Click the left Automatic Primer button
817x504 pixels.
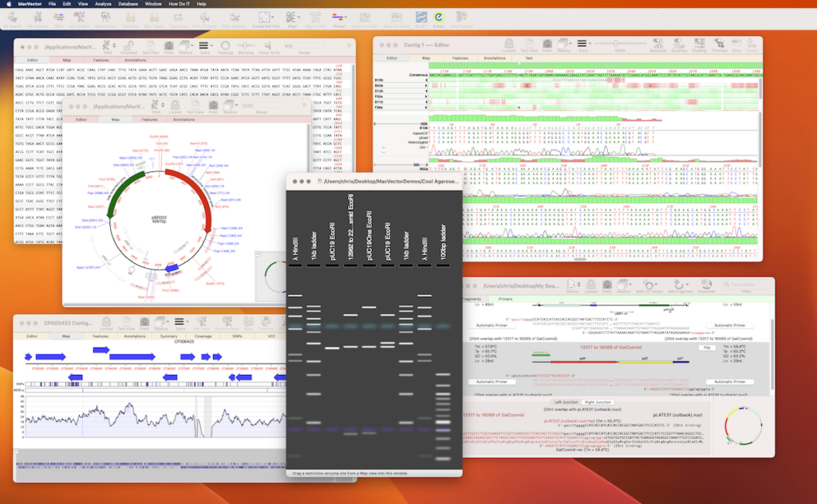click(492, 325)
